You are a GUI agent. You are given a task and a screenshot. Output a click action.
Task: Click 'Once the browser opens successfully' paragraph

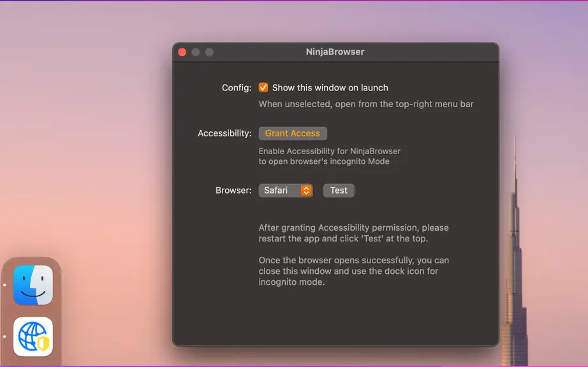(353, 271)
